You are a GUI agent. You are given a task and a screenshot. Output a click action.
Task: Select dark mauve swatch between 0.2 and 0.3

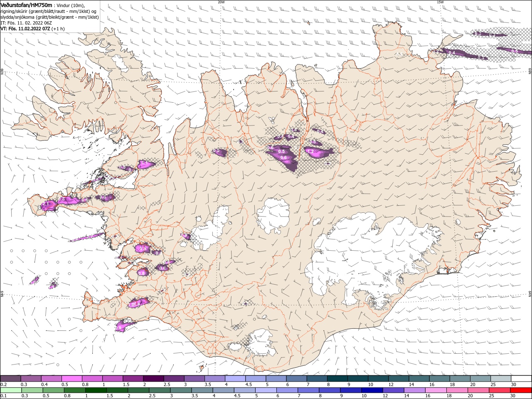[x=10, y=379]
